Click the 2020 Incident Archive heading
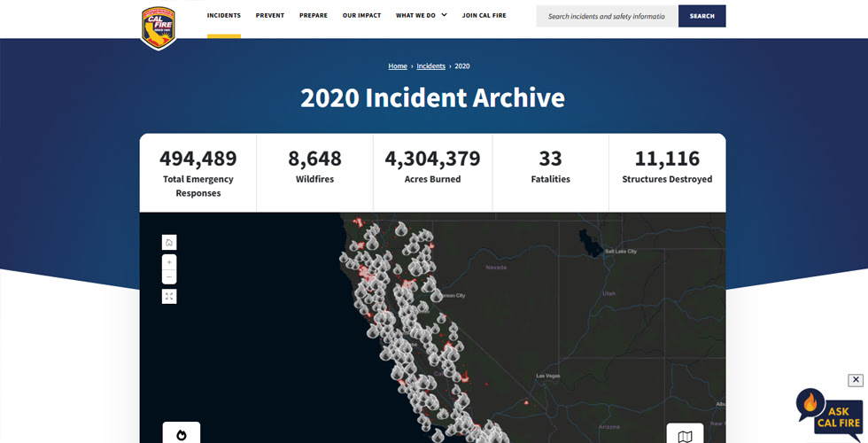 pyautogui.click(x=432, y=98)
